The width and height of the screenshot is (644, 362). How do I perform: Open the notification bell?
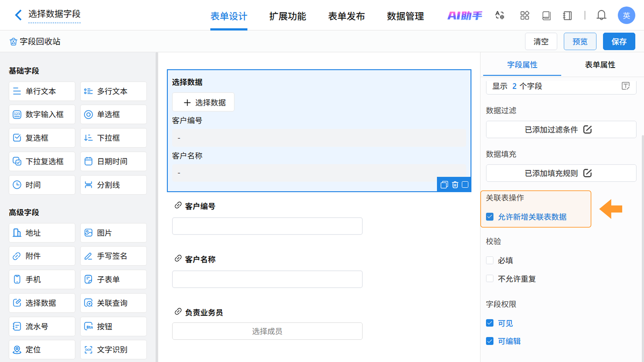601,15
